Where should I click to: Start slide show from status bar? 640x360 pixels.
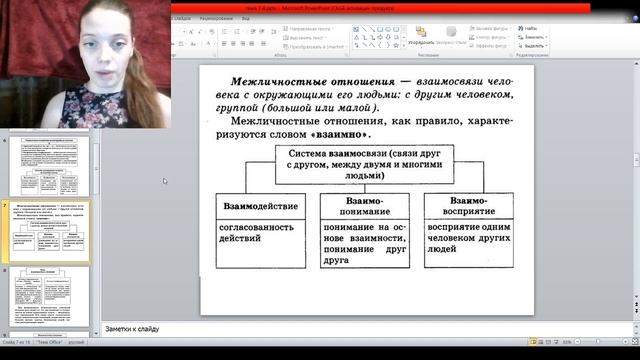point(556,342)
